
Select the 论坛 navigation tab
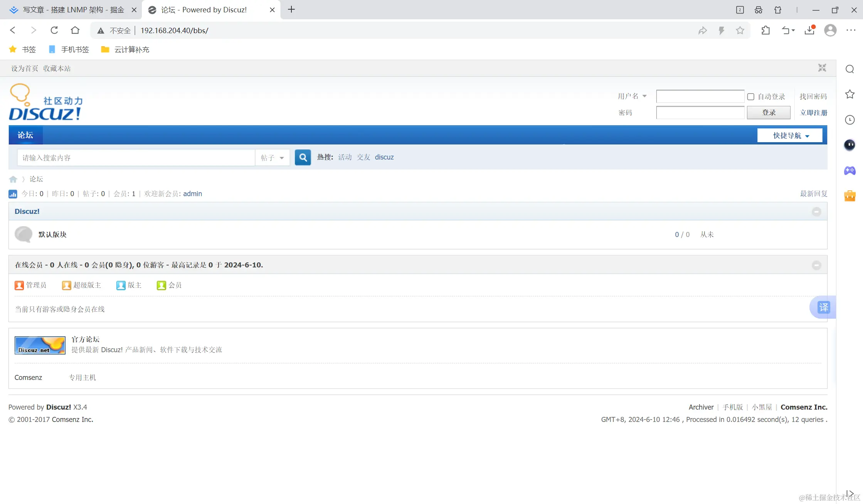tap(25, 135)
